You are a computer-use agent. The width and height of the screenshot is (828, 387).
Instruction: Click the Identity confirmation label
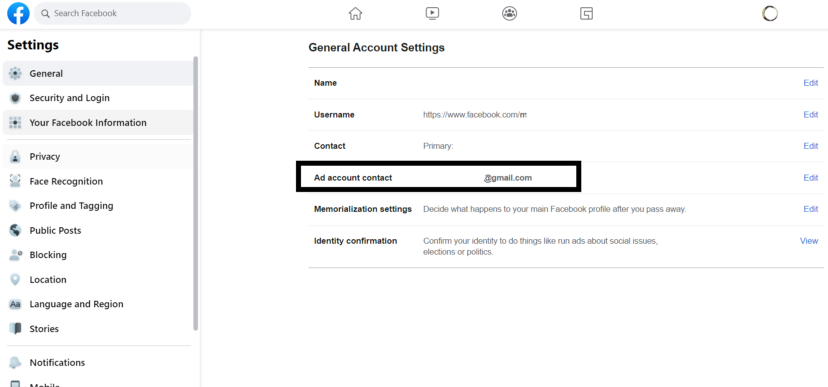click(355, 241)
